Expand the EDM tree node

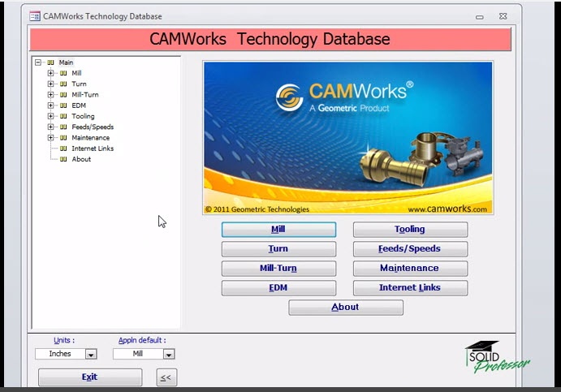(x=50, y=106)
